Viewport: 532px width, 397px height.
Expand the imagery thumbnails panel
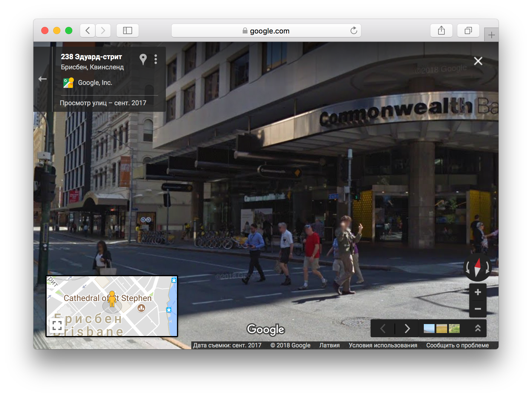[478, 328]
